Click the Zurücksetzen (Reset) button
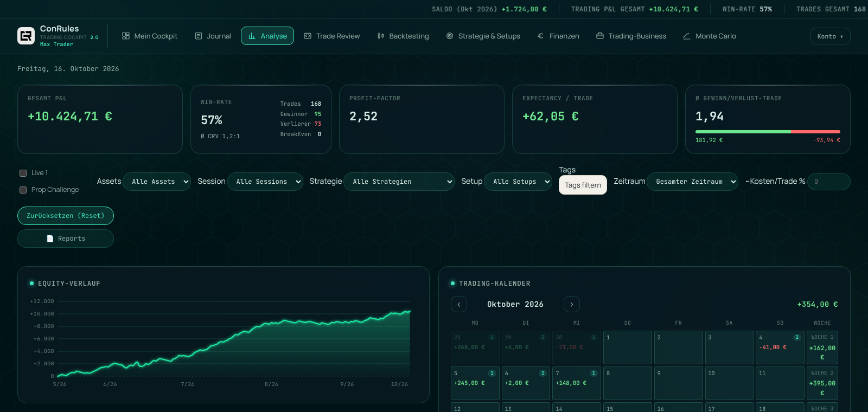The height and width of the screenshot is (412, 868). (x=66, y=216)
